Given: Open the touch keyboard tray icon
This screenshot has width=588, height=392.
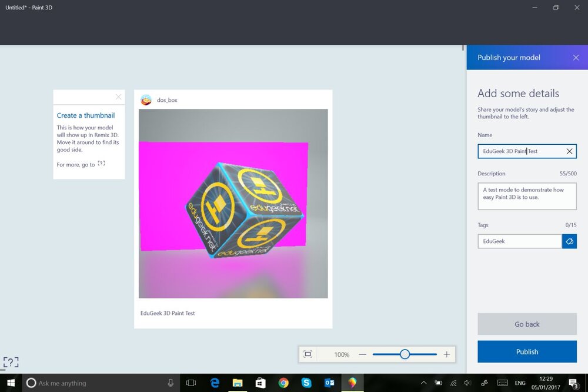Looking at the screenshot, I should [503, 383].
